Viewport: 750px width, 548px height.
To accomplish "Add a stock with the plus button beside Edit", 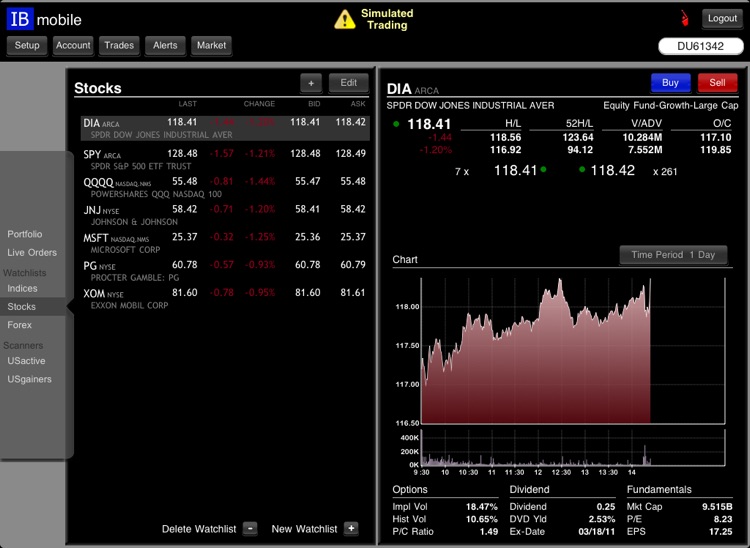I will pyautogui.click(x=311, y=83).
